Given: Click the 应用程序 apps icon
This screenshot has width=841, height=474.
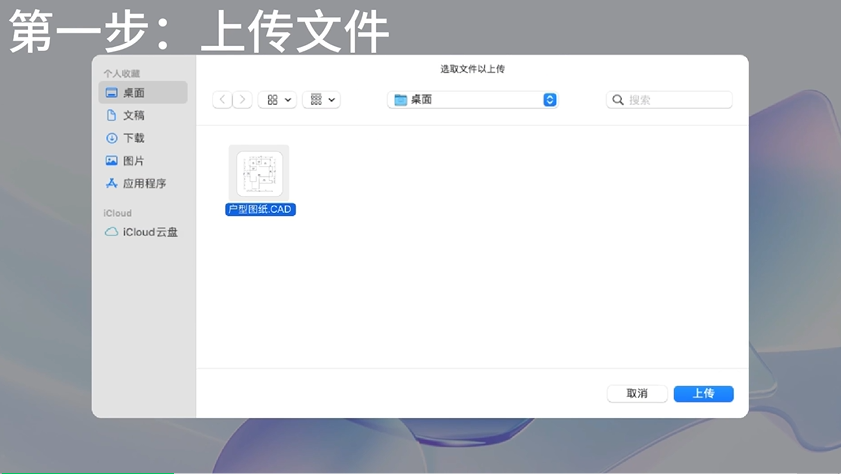Looking at the screenshot, I should pos(112,183).
